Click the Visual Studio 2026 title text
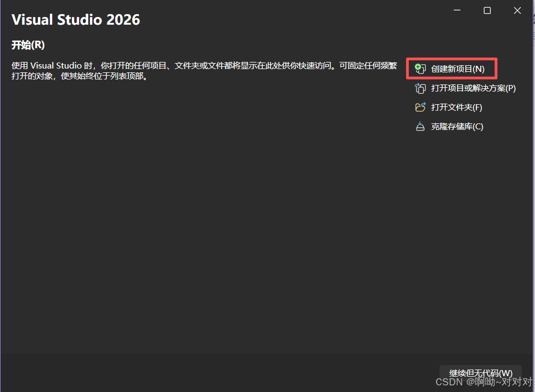535x392 pixels. pyautogui.click(x=76, y=19)
